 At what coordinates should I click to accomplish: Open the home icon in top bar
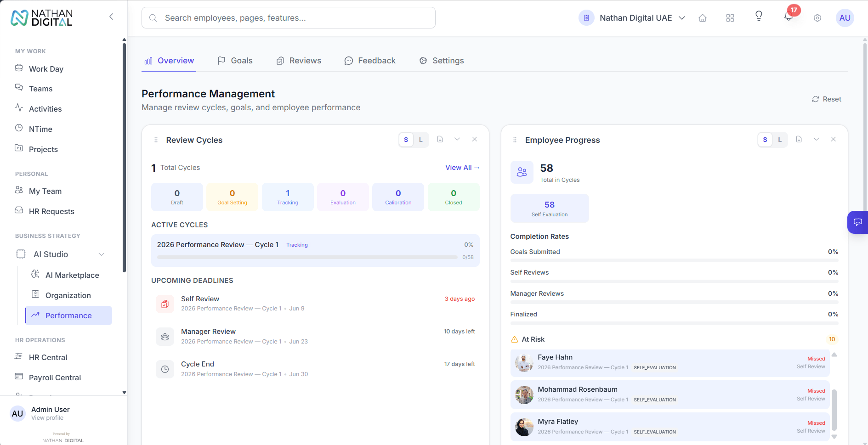(x=703, y=18)
